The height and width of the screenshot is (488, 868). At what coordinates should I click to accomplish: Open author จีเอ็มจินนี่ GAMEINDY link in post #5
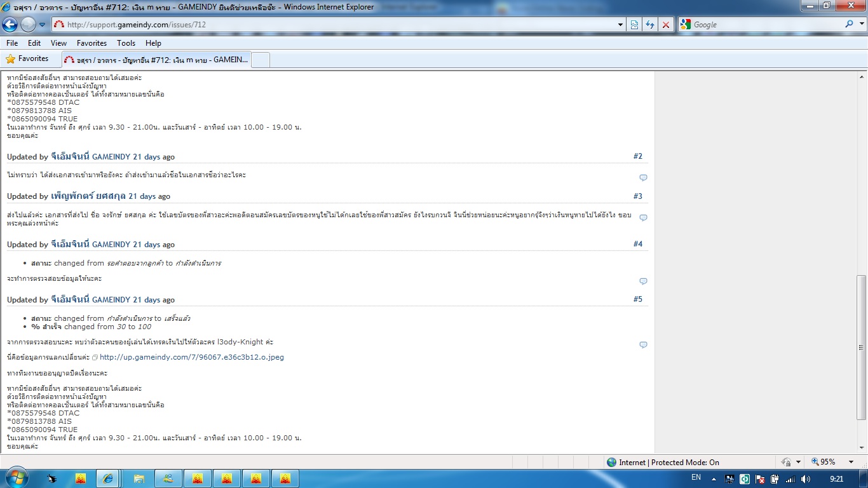point(90,299)
